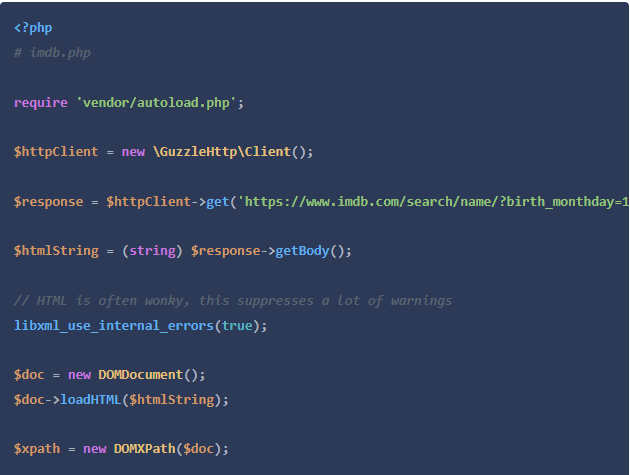Click the imdb.com URL string
This screenshot has height=475, width=630.
[x=433, y=202]
